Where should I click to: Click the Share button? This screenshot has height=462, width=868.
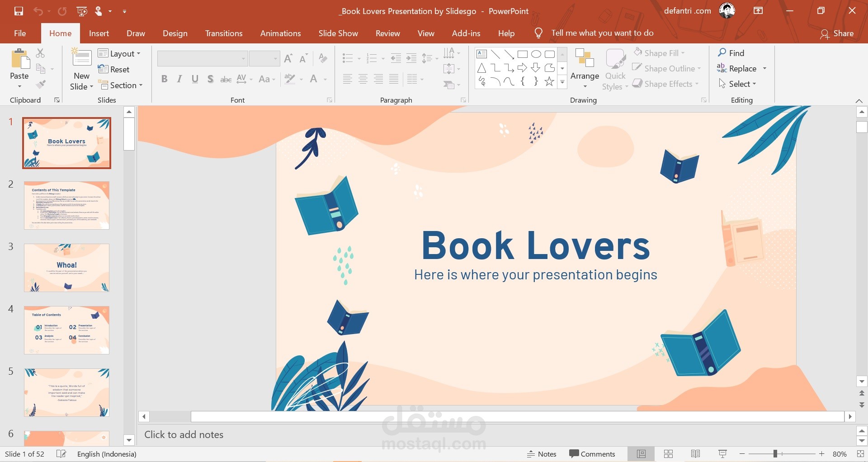point(837,33)
